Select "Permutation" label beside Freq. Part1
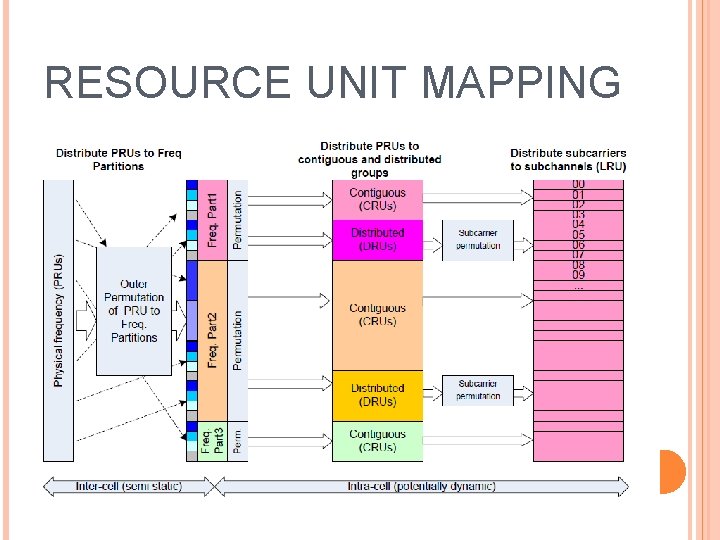 point(237,220)
